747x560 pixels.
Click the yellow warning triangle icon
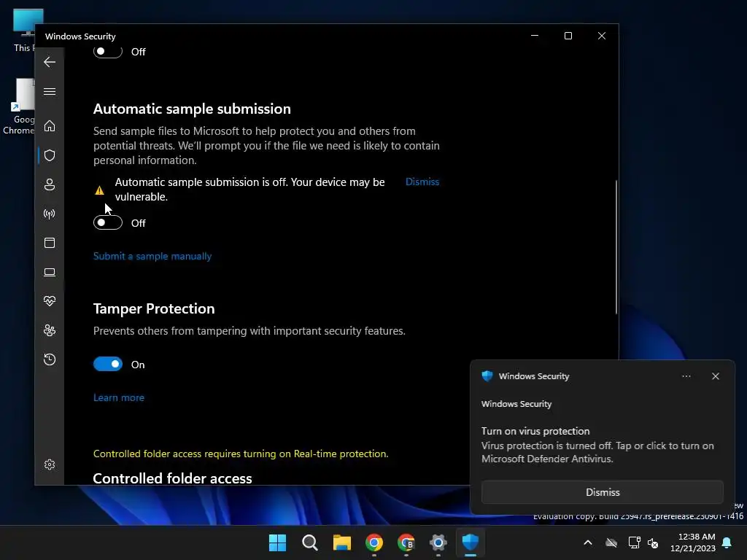[x=99, y=190]
